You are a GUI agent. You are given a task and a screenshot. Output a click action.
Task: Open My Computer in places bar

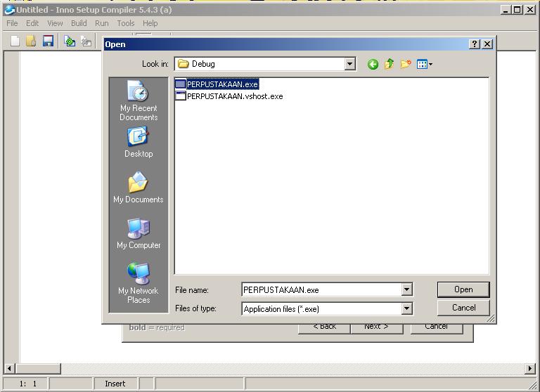pos(139,233)
